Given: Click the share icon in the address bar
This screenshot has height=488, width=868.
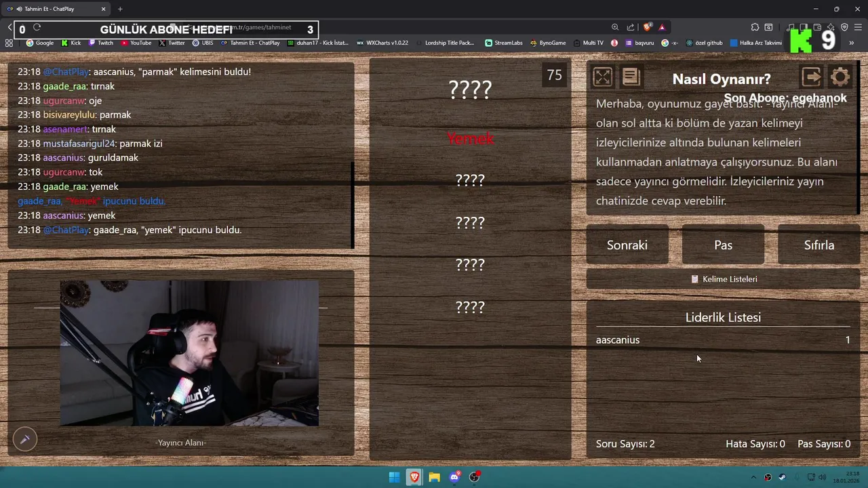Looking at the screenshot, I should 631,27.
